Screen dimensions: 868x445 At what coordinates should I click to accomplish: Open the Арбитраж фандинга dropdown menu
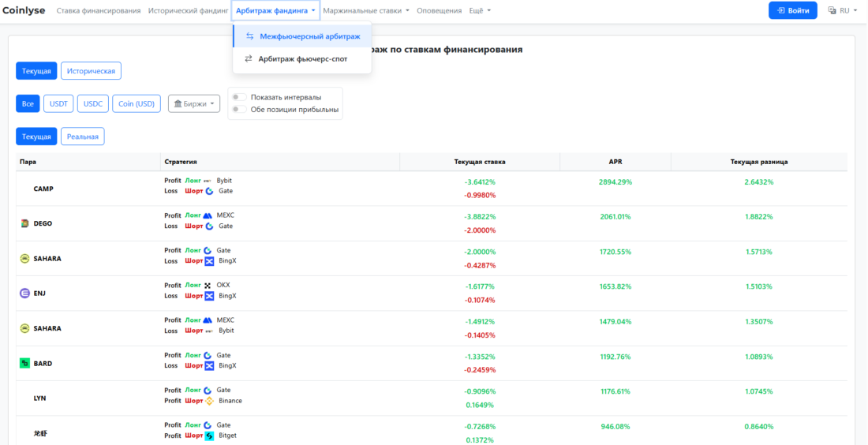tap(275, 10)
